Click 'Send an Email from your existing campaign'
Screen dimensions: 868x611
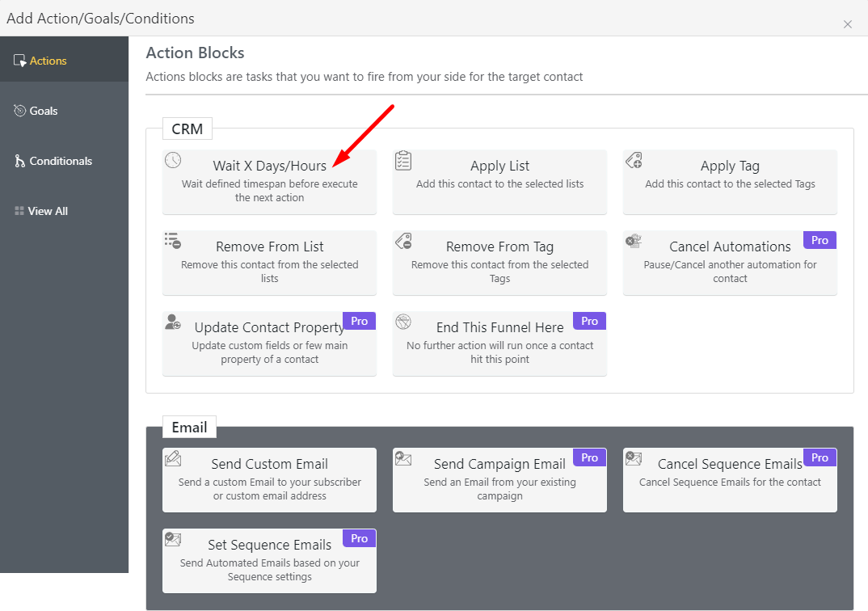pos(500,489)
